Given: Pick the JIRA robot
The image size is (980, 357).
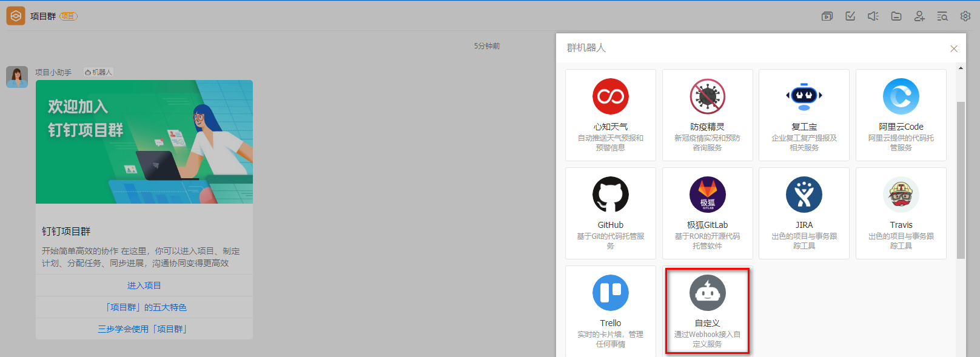Looking at the screenshot, I should click(804, 213).
